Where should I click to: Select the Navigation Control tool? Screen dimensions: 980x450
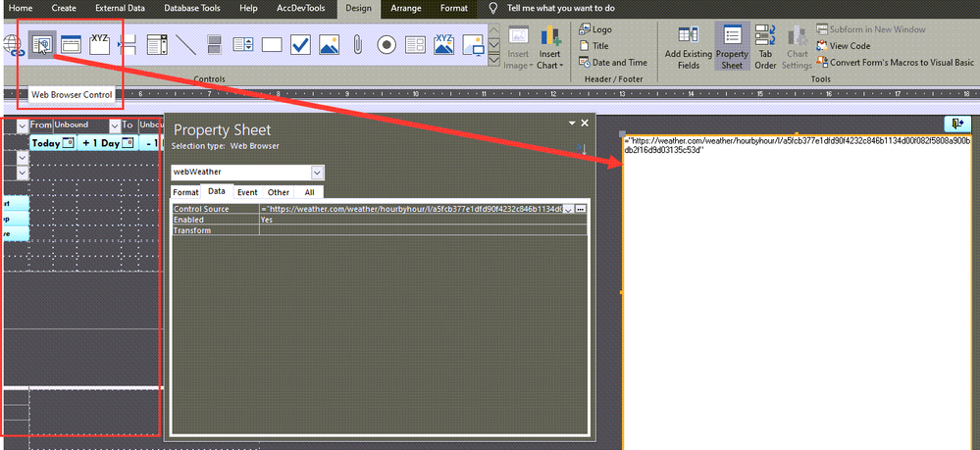point(72,45)
